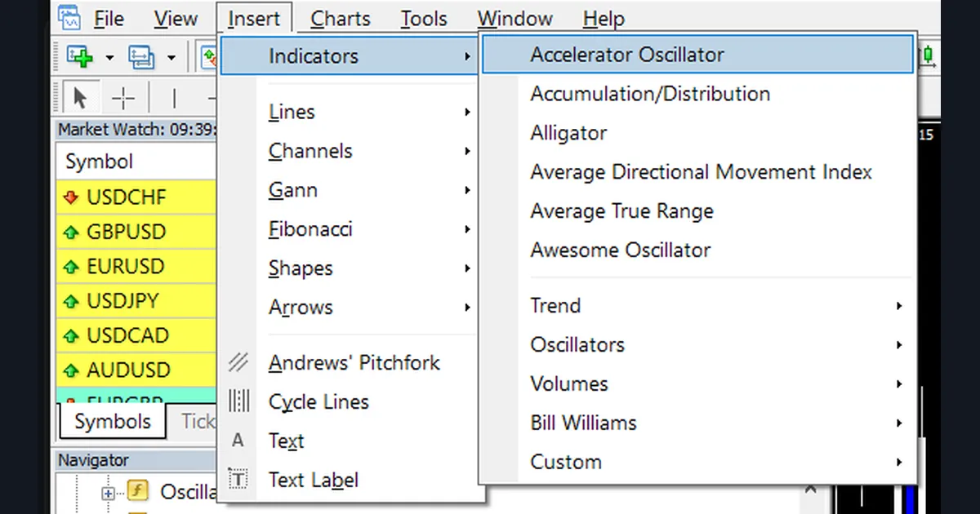Select the vertical line drawing tool
The image size is (980, 514).
[174, 99]
